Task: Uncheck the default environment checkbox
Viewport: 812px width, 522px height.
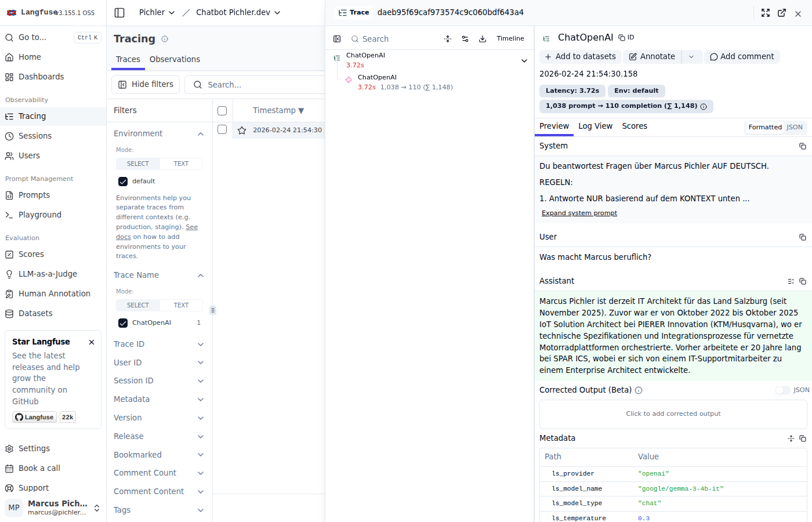Action: 123,182
